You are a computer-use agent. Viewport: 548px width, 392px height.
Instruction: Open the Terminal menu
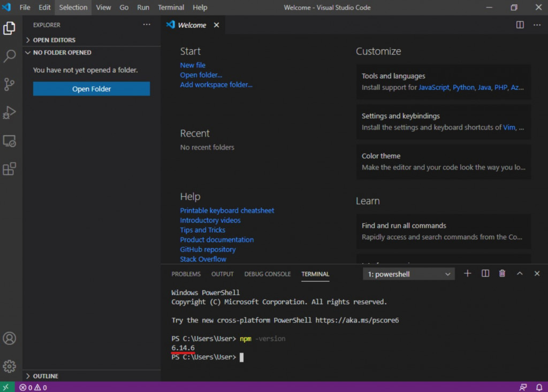point(171,7)
